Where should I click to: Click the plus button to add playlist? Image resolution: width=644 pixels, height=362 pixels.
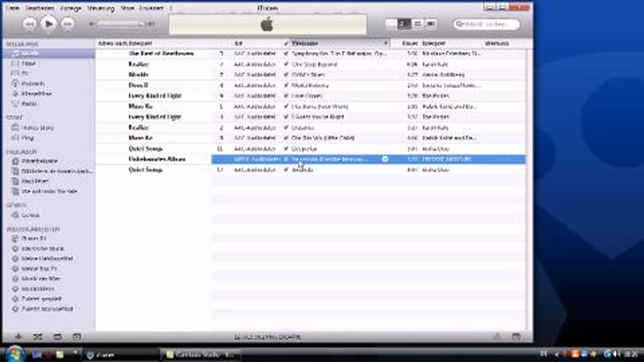[19, 337]
